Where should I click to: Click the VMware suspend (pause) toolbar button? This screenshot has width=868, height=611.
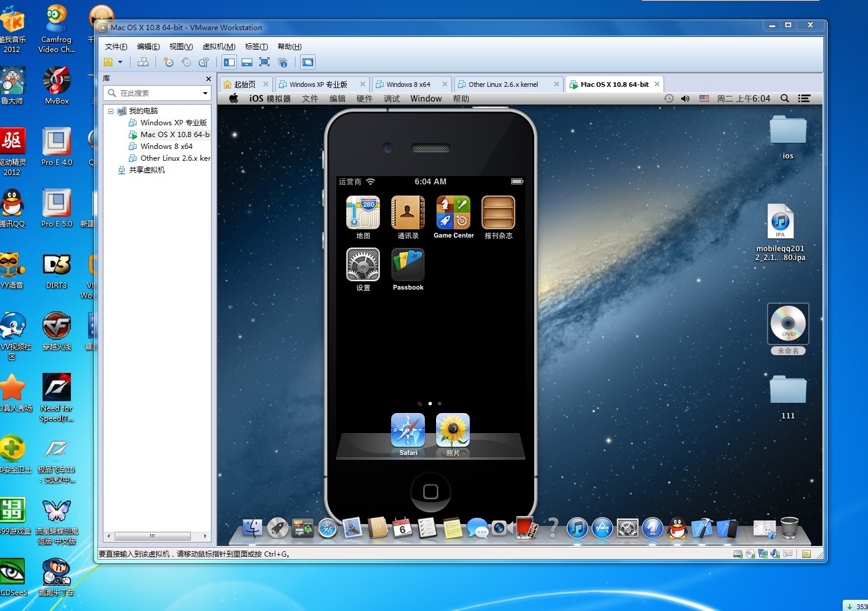click(108, 62)
